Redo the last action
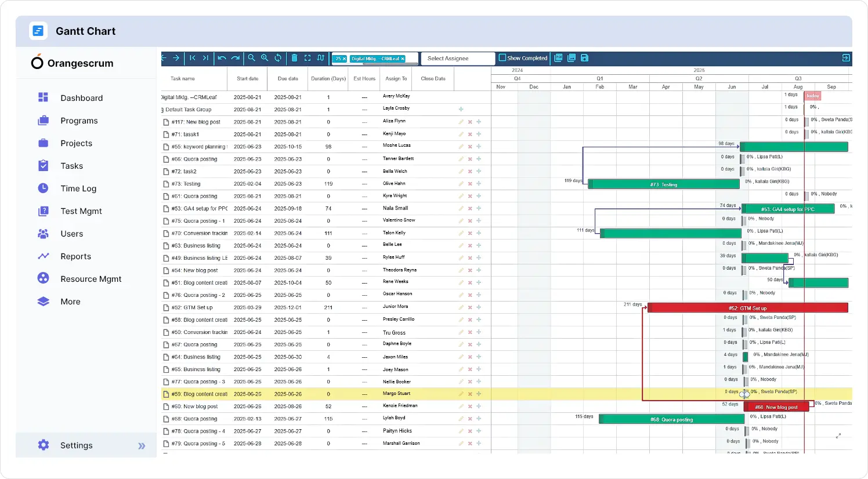The image size is (868, 479). pyautogui.click(x=236, y=58)
